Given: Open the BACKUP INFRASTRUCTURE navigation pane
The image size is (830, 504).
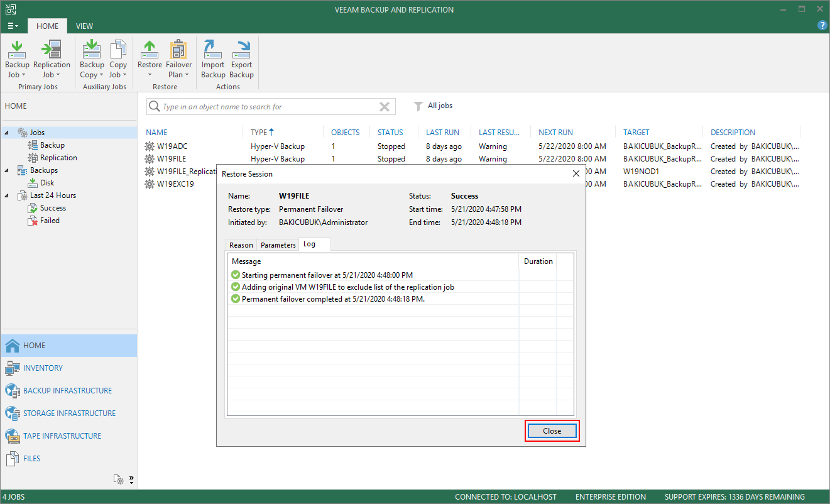Looking at the screenshot, I should [x=68, y=391].
